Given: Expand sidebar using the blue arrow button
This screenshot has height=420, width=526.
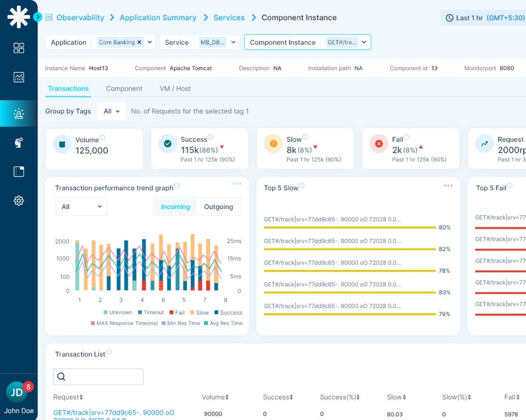Looking at the screenshot, I should coord(38,17).
